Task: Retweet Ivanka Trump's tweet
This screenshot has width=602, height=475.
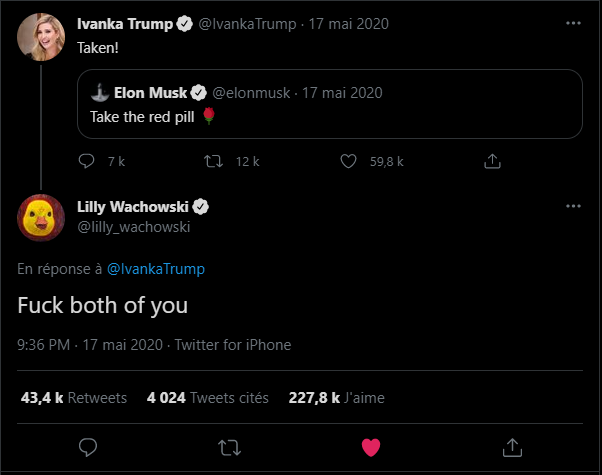Action: 213,161
